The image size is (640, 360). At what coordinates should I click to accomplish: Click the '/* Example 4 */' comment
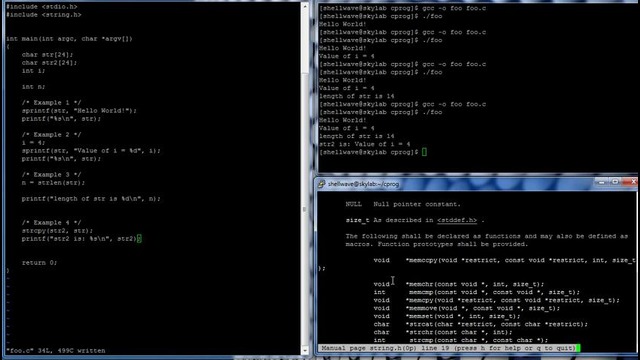click(51, 222)
